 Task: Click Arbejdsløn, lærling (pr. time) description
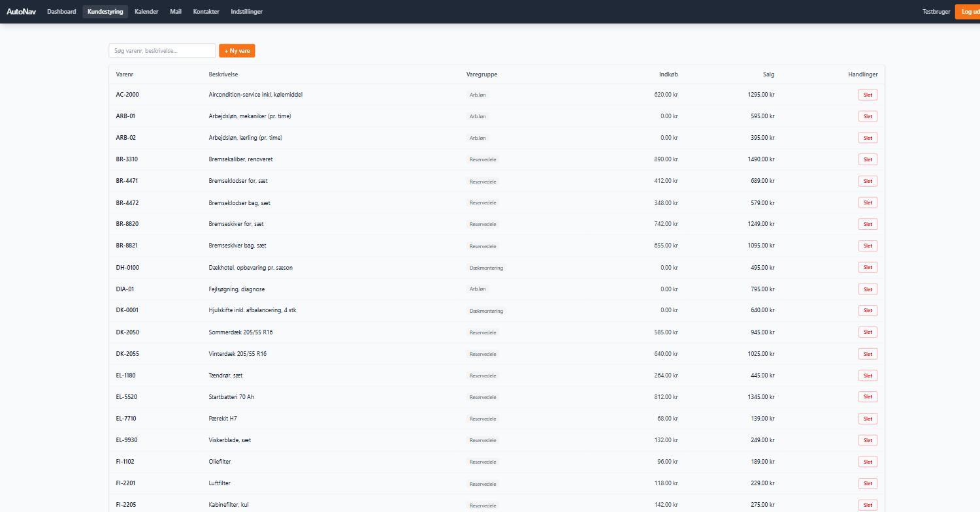tap(245, 138)
